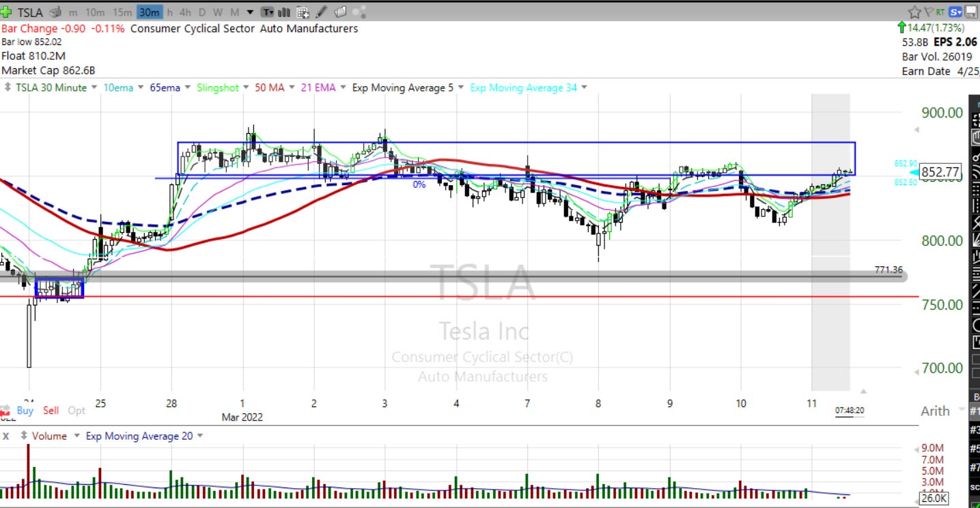The height and width of the screenshot is (508, 980).
Task: Click the 26.0K volume scale label
Action: (933, 498)
